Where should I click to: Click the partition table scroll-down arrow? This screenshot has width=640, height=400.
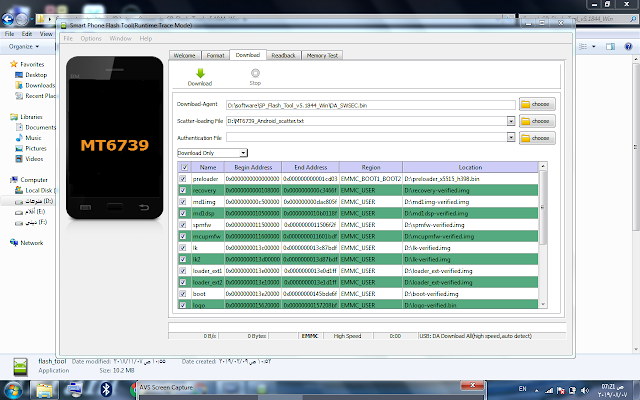tap(543, 304)
